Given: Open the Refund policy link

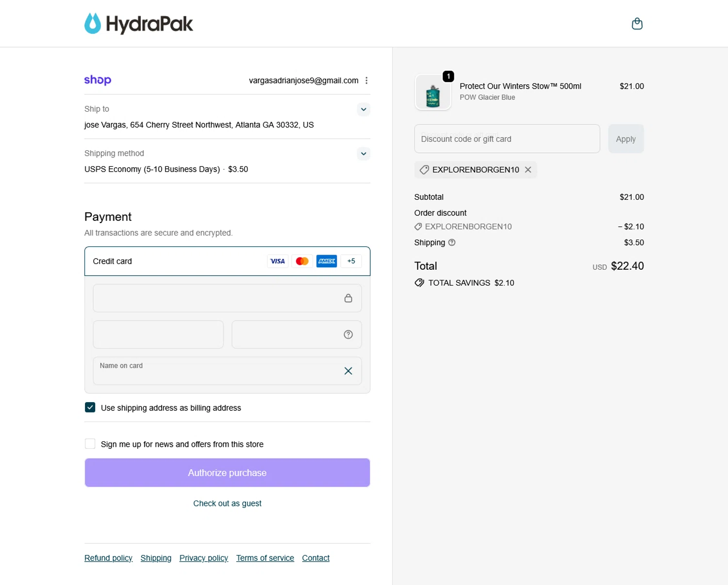Looking at the screenshot, I should (x=108, y=558).
